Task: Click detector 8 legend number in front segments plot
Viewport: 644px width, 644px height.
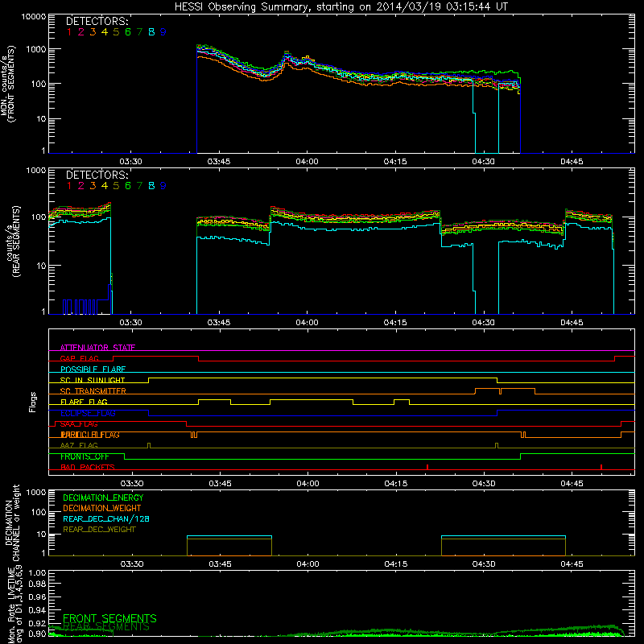Action: [151, 32]
